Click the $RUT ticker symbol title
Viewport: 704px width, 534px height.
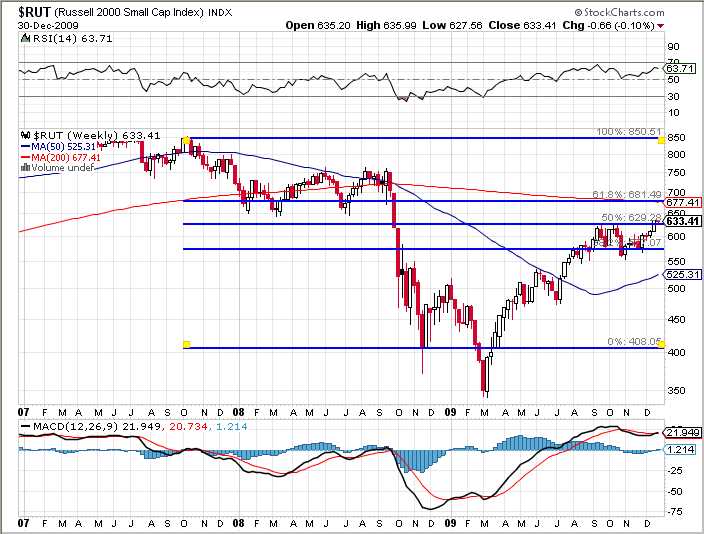[x=32, y=10]
